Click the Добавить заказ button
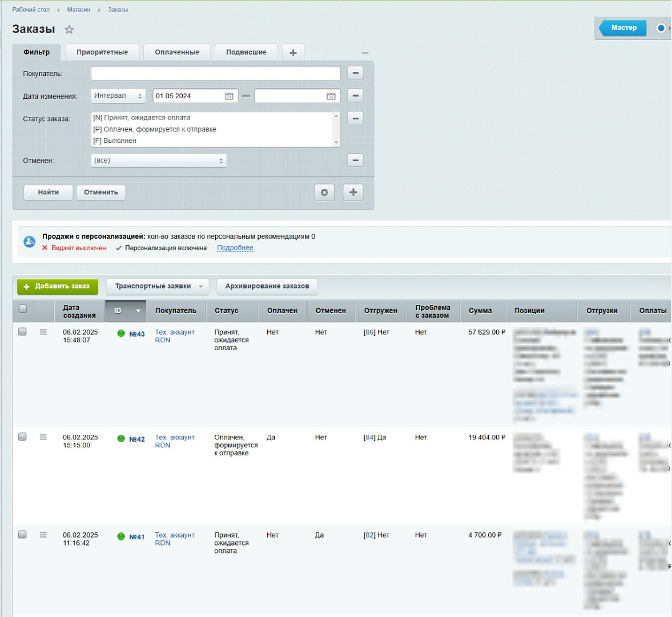The width and height of the screenshot is (672, 617). point(58,286)
